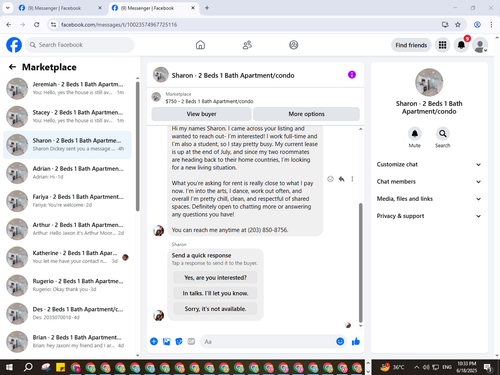Open Arthur's 2 Beds 1 Bath conversation

click(67, 229)
